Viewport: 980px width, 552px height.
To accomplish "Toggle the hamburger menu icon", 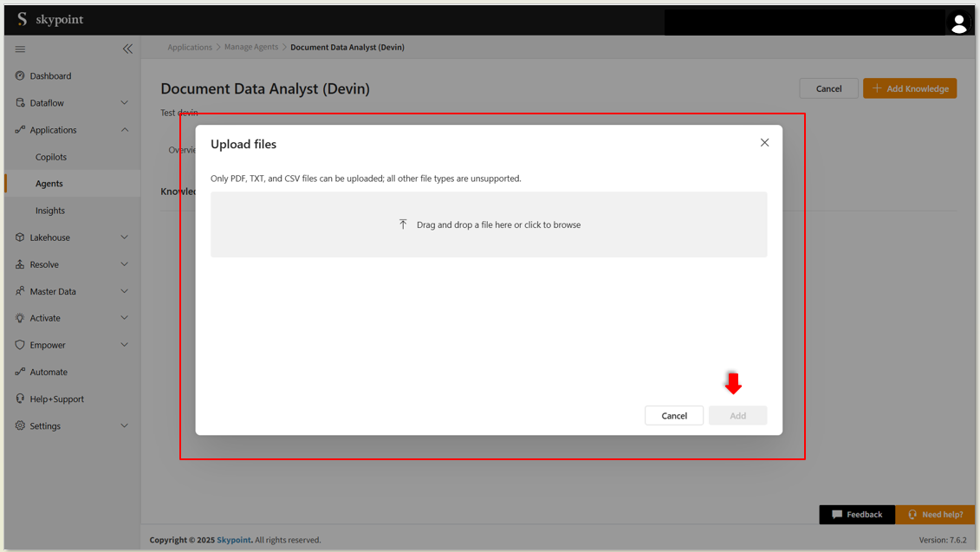I will point(20,49).
